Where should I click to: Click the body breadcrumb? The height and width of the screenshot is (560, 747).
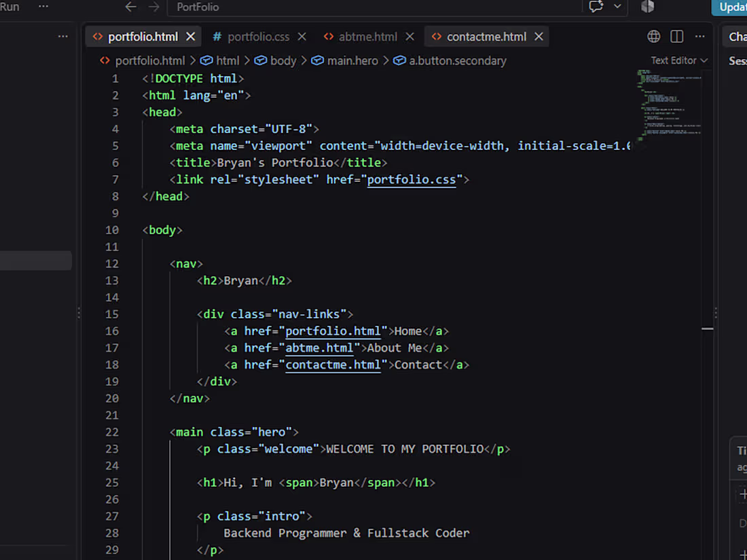(x=283, y=61)
